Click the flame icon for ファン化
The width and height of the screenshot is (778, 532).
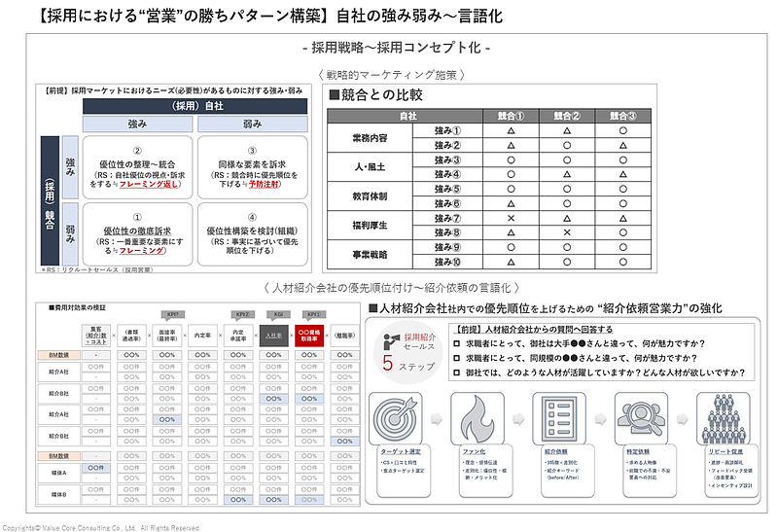477,418
